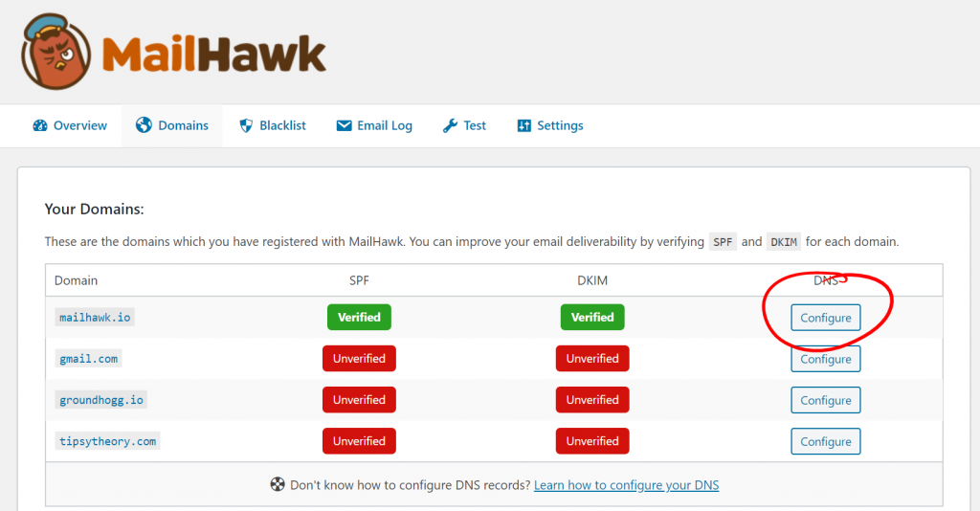980x511 pixels.
Task: Go to the Blacklist tab
Action: [273, 125]
